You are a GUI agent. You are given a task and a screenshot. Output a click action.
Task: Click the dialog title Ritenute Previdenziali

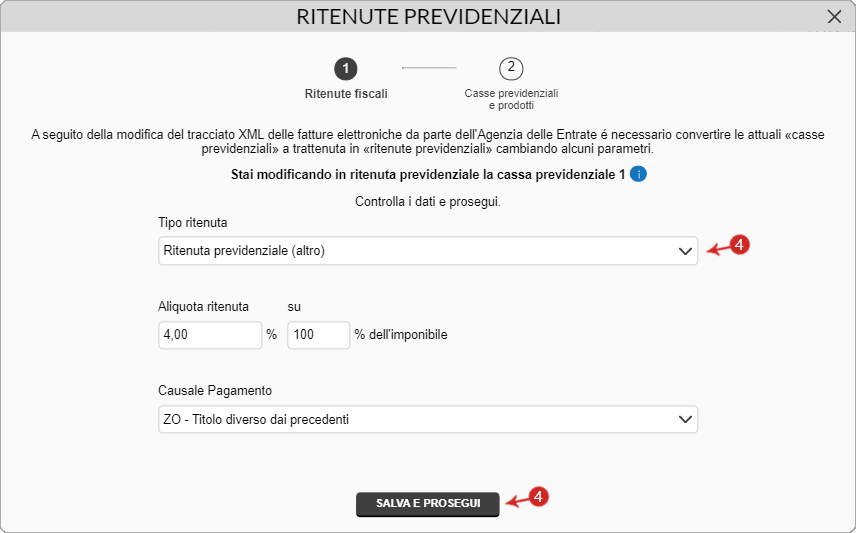tap(428, 17)
